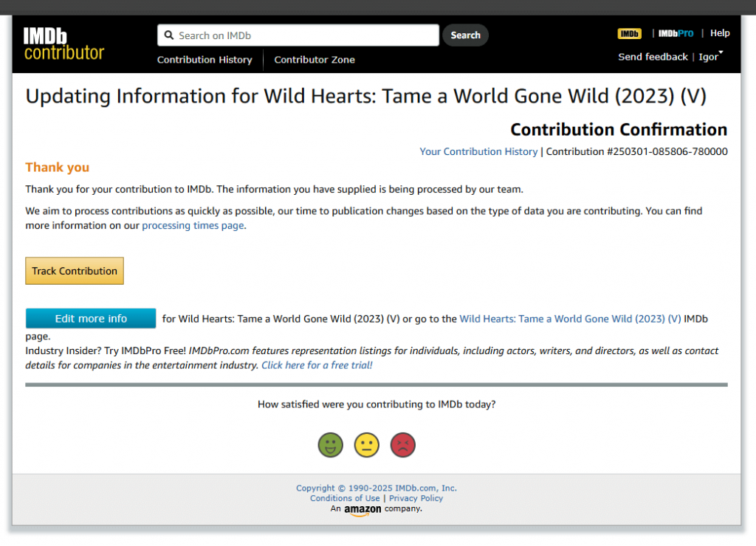The image size is (756, 546).
Task: Click the Updating Information page title
Action: point(365,97)
